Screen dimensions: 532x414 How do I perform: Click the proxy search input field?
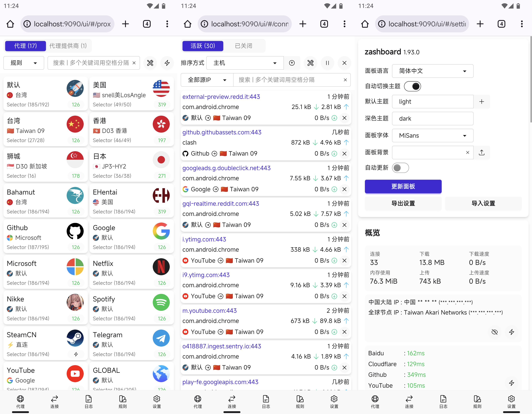(91, 63)
